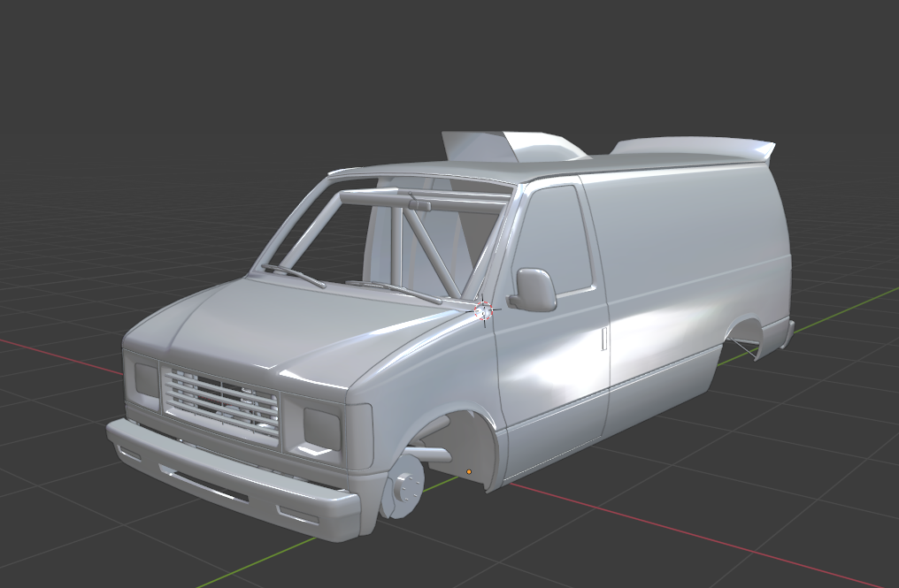
Task: Click the side door handle
Action: coord(603,338)
